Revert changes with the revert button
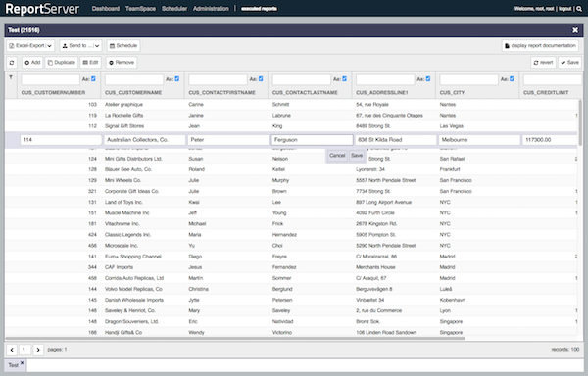The height and width of the screenshot is (376, 588). [543, 62]
